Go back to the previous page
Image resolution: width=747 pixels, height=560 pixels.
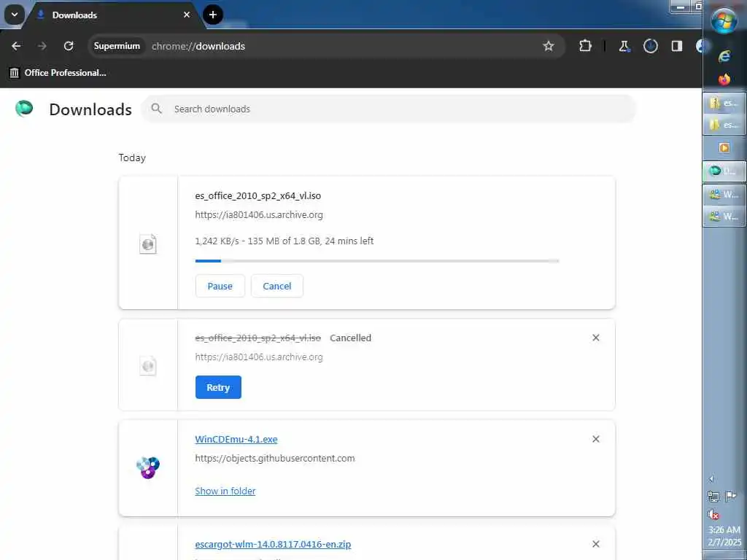pos(16,46)
